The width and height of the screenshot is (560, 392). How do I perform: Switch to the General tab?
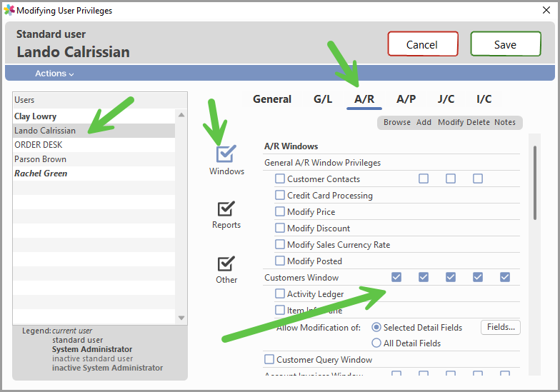(x=272, y=99)
